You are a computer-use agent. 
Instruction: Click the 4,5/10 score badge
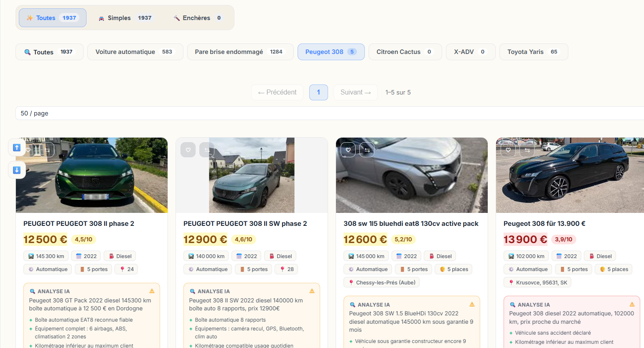pyautogui.click(x=84, y=240)
